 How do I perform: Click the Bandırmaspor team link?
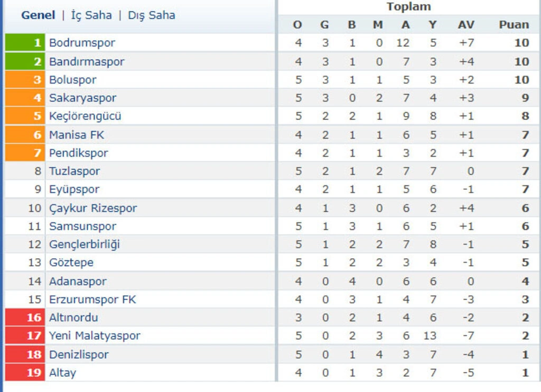[x=87, y=61]
